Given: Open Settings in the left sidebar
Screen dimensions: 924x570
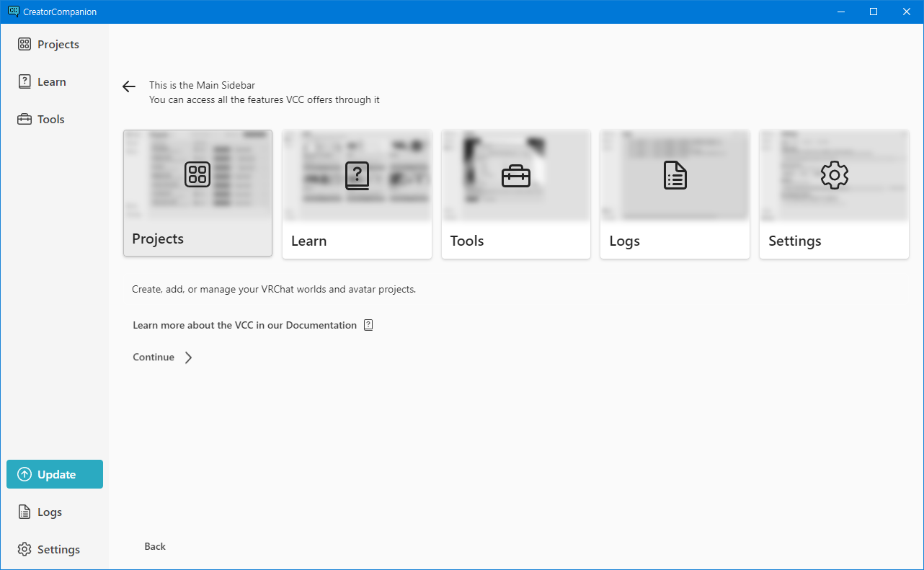Looking at the screenshot, I should coord(54,549).
